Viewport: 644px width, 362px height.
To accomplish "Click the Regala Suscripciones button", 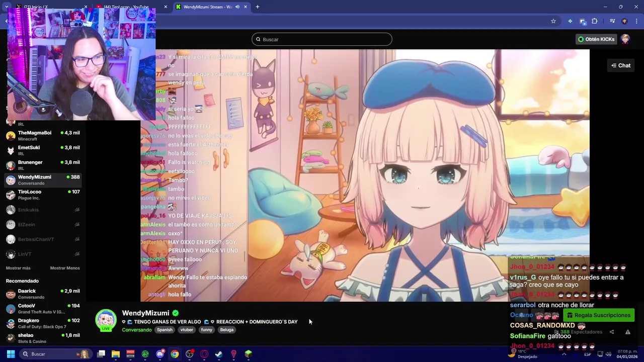I will 599,315.
